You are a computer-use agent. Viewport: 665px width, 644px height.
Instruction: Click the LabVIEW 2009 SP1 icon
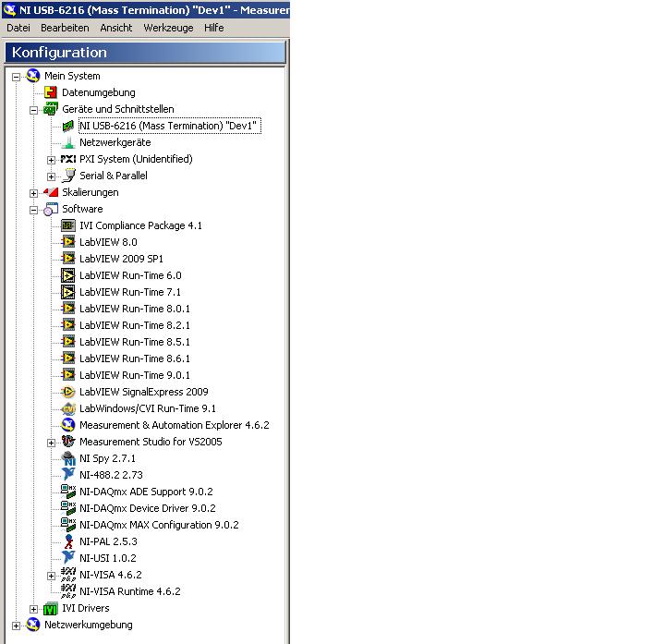pyautogui.click(x=67, y=259)
